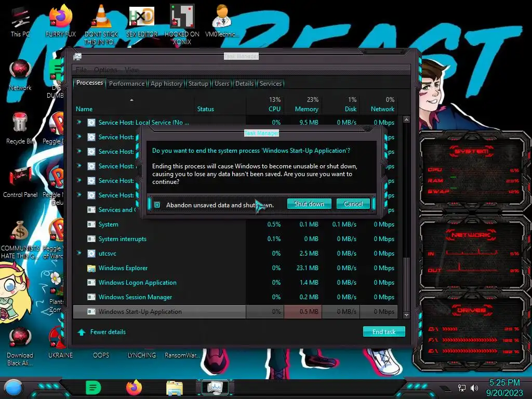532x399 pixels.
Task: Select Windows Logon Application icon
Action: [91, 283]
